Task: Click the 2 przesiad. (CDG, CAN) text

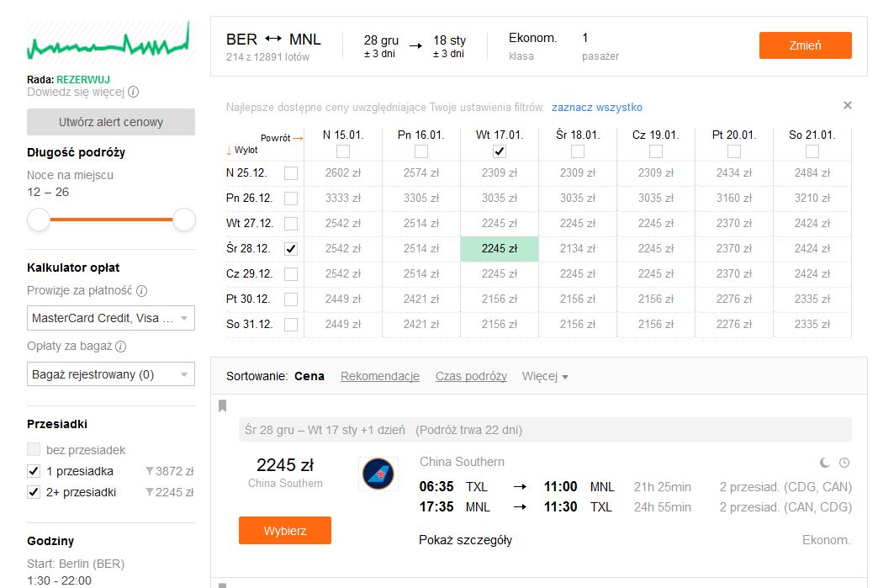Action: [x=785, y=487]
